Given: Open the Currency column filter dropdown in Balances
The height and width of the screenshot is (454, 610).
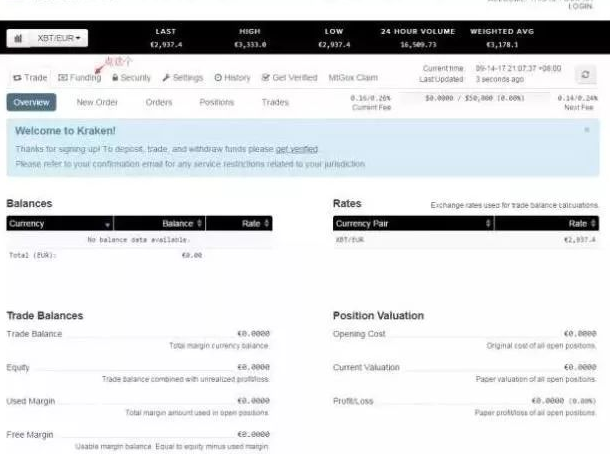Looking at the screenshot, I should 108,224.
